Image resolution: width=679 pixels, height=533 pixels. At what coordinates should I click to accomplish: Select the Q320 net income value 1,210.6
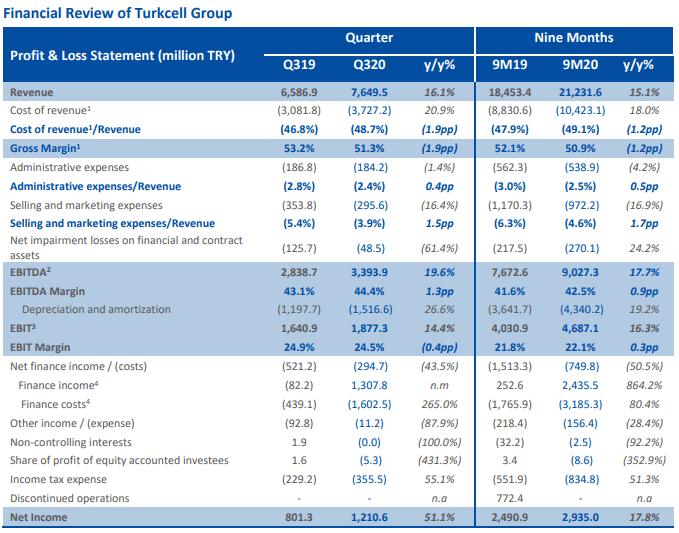(369, 517)
